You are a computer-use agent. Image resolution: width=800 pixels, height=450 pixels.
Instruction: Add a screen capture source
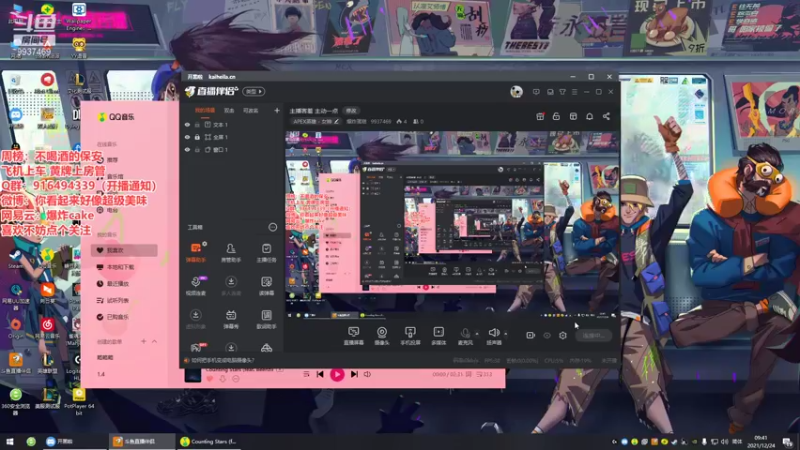pyautogui.click(x=353, y=336)
